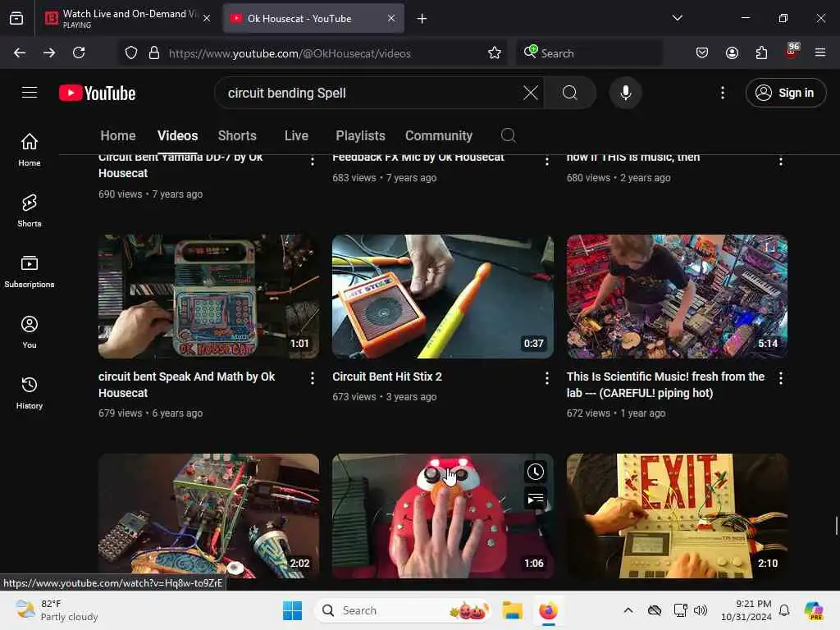Image resolution: width=840 pixels, height=630 pixels.
Task: Open a new browser tab
Action: pos(422,19)
